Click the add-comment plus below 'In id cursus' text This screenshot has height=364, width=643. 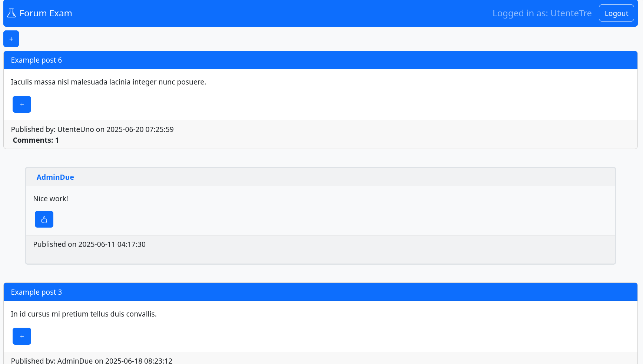21,336
